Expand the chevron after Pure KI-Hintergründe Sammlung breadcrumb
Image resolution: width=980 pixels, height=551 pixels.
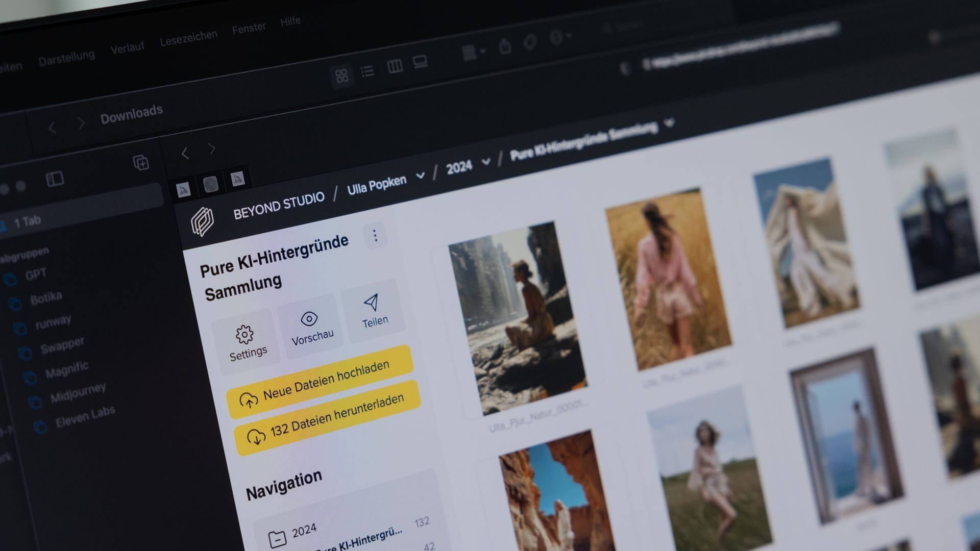pyautogui.click(x=669, y=123)
